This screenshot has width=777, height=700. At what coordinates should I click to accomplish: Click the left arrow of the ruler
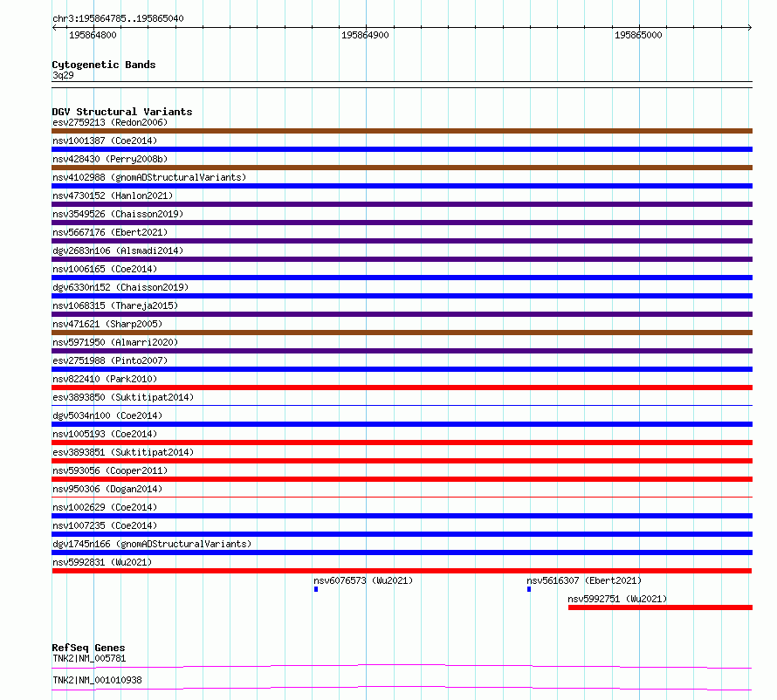click(x=54, y=28)
